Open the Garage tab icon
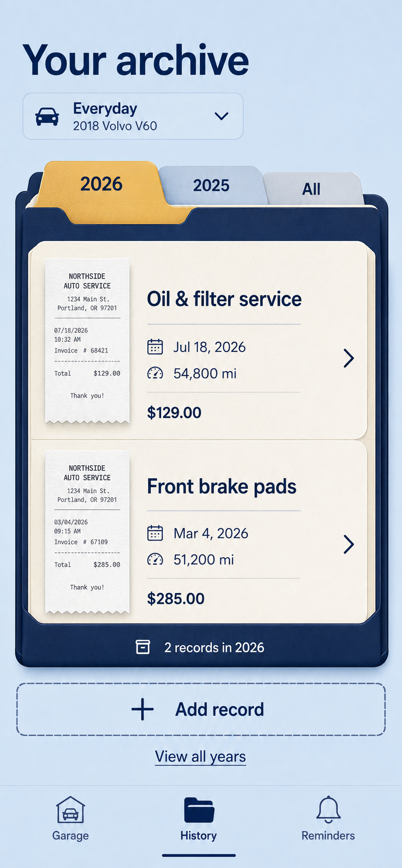 click(70, 809)
